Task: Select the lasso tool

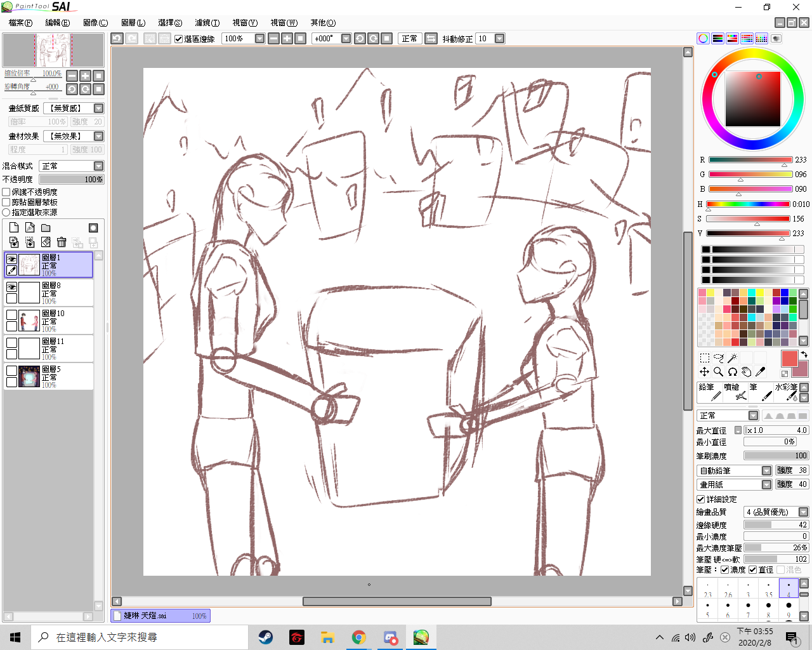Action: (718, 358)
